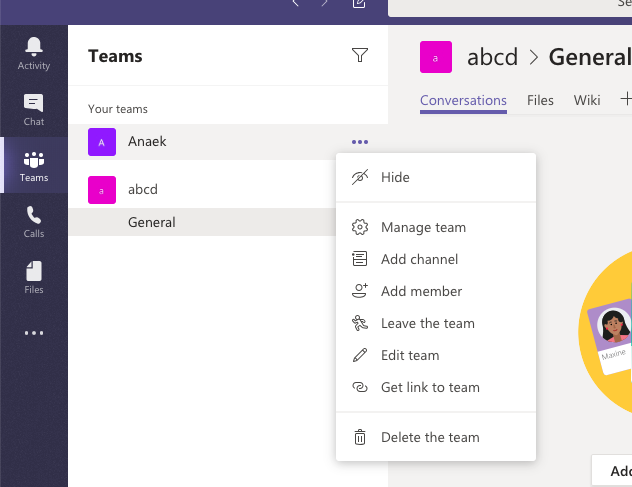
Task: Show more apps ellipsis in sidebar
Action: pyautogui.click(x=34, y=333)
